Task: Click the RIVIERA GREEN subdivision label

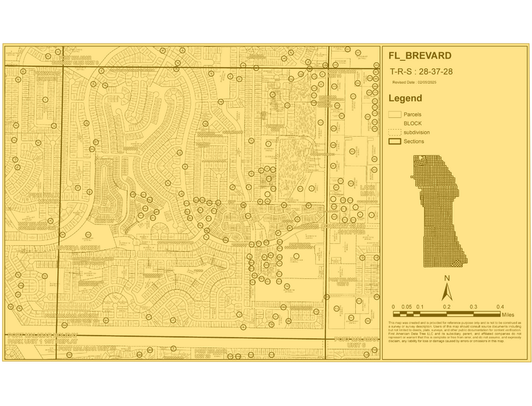Action: [x=80, y=249]
